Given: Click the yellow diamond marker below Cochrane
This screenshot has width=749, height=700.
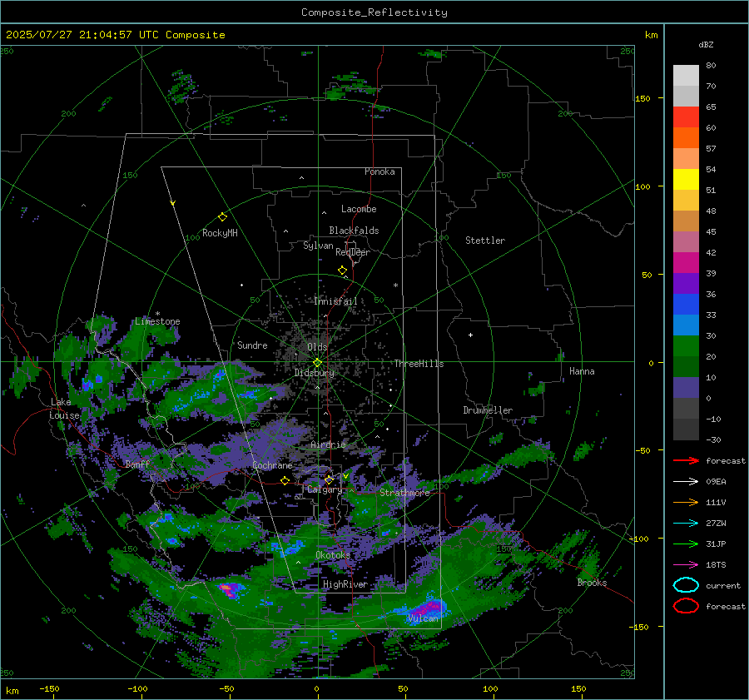Looking at the screenshot, I should 285,480.
